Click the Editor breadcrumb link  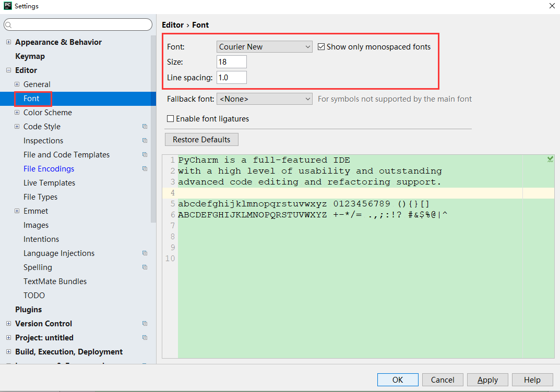click(x=173, y=25)
